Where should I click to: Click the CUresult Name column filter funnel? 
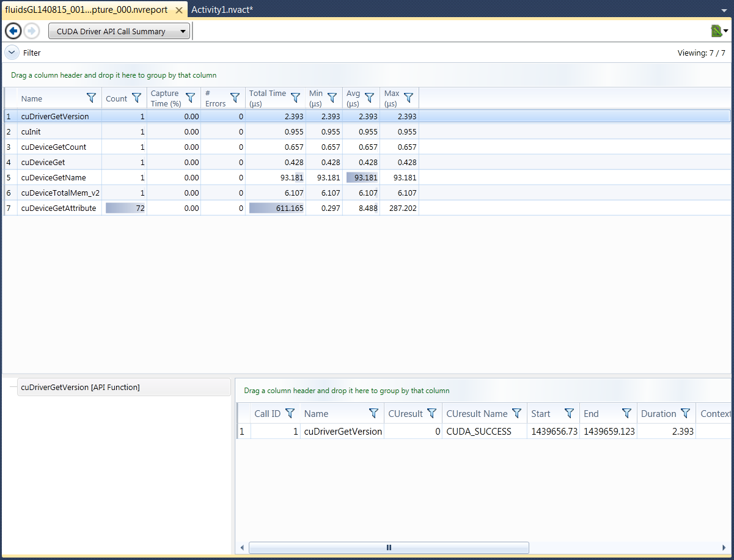pos(516,413)
